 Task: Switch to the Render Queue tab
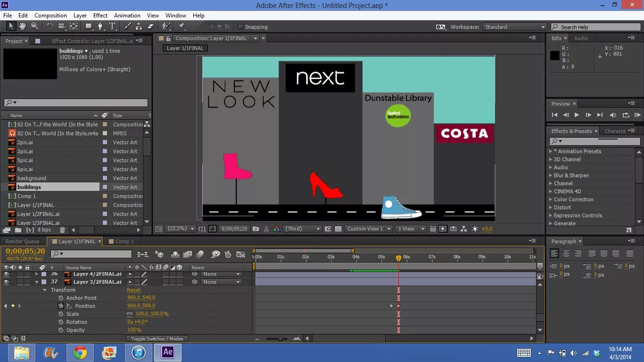tap(23, 241)
